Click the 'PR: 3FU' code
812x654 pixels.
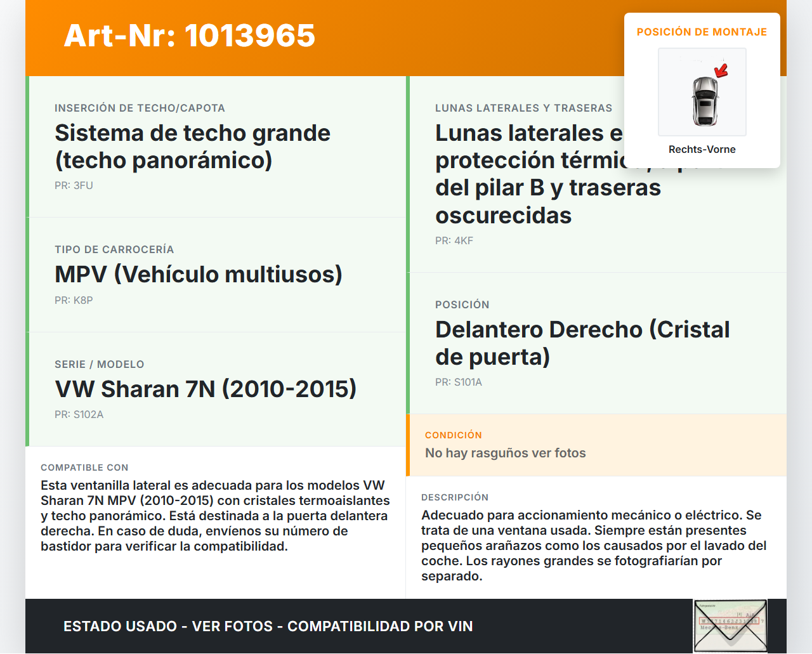[74, 186]
